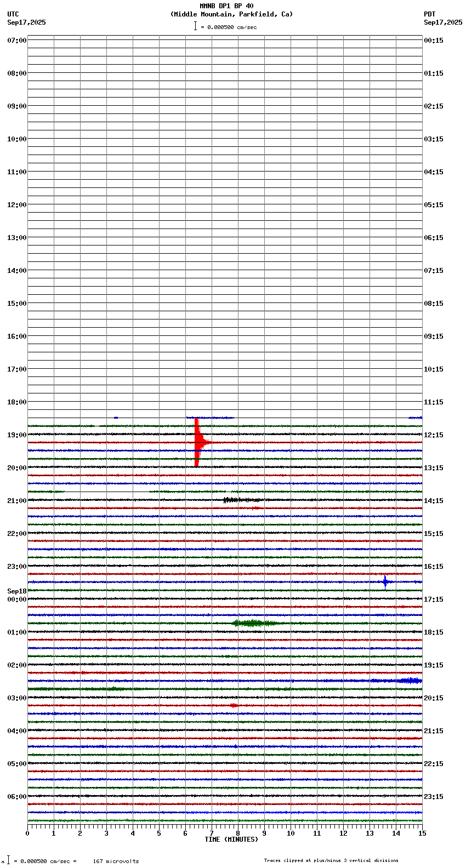
Task: Click the black signal burst on 21:00 trace
Action: pyautogui.click(x=241, y=500)
